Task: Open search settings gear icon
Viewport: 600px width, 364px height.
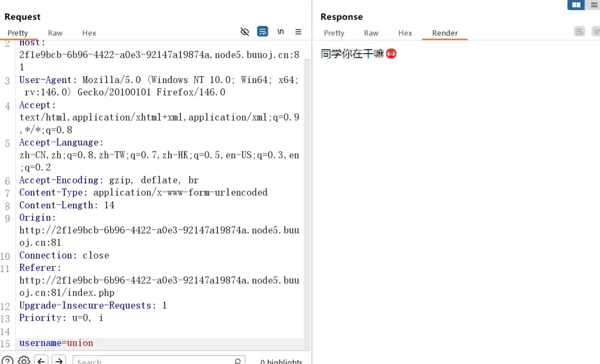Action: (24, 360)
